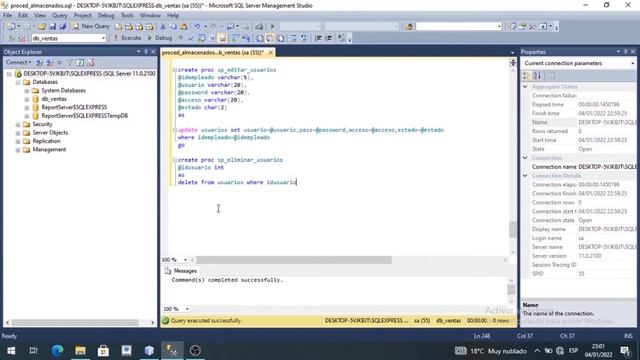The height and width of the screenshot is (360, 640).
Task: Click the Find in Files icon
Action: (x=409, y=27)
